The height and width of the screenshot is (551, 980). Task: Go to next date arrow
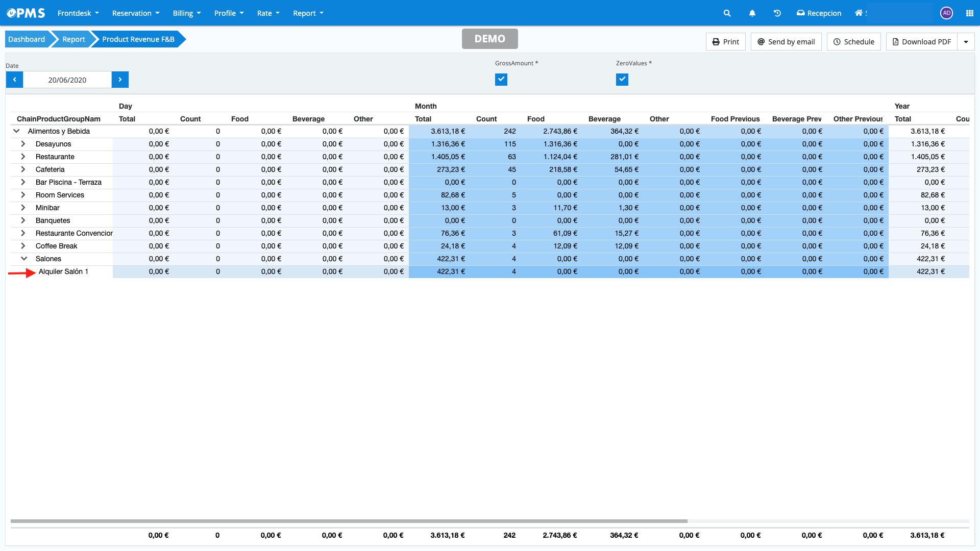tap(120, 80)
